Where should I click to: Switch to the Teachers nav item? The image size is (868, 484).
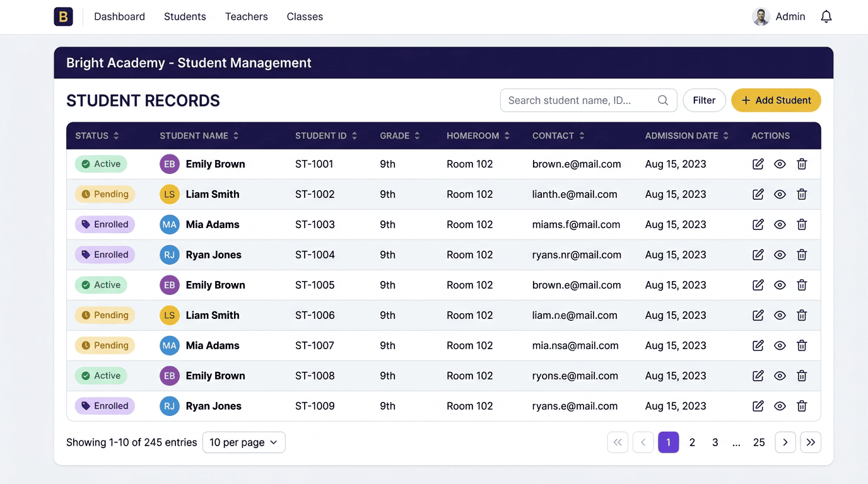(x=247, y=16)
